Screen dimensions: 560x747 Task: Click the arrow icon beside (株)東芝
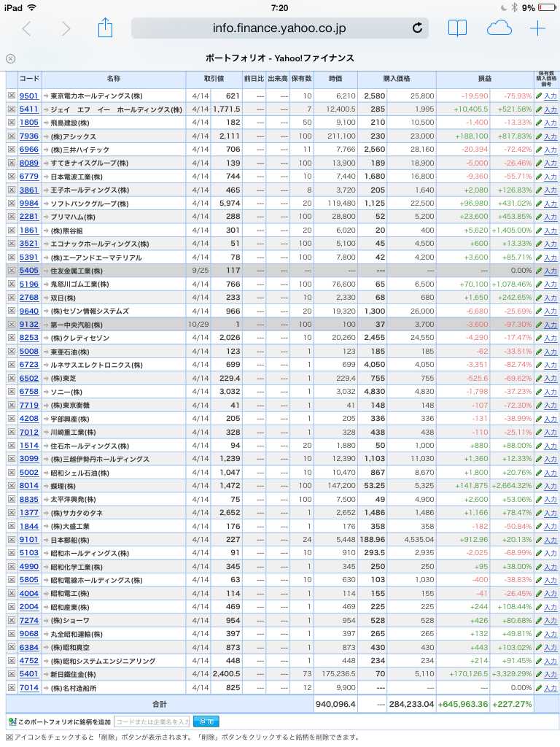46,379
